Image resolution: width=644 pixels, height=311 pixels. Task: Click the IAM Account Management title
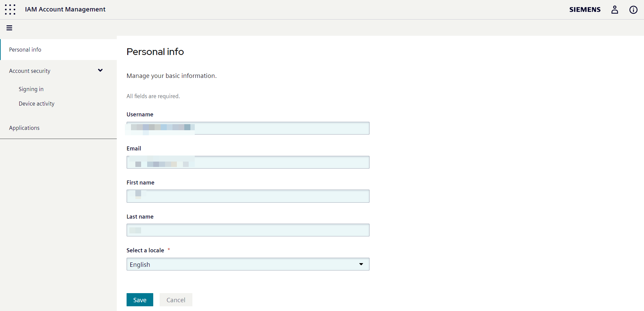(65, 9)
